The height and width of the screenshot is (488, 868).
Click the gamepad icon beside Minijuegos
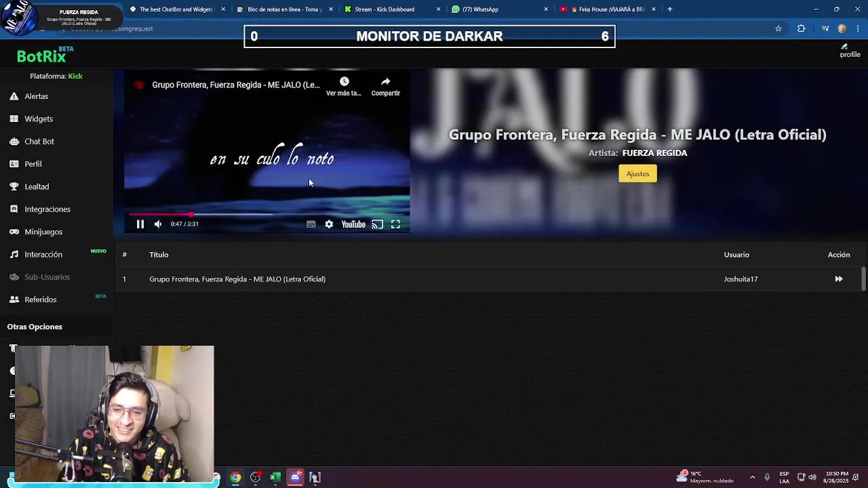pyautogui.click(x=14, y=232)
